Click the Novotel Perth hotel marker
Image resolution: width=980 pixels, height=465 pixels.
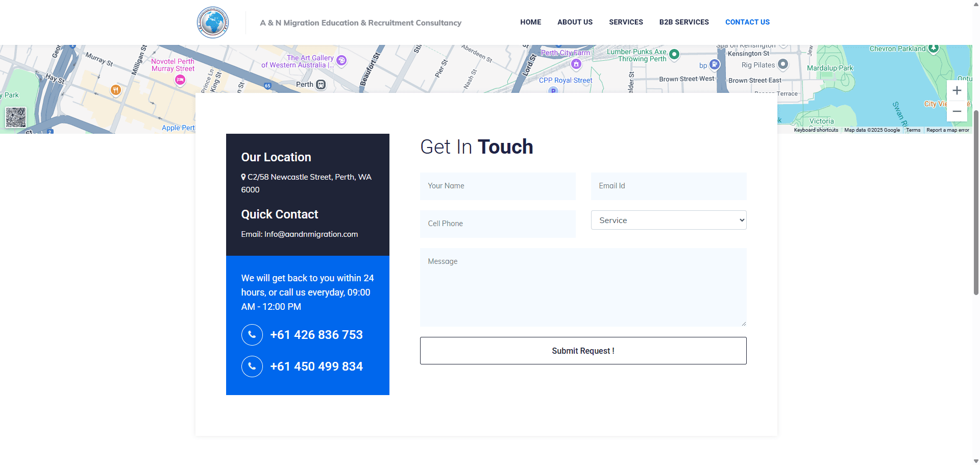click(180, 80)
